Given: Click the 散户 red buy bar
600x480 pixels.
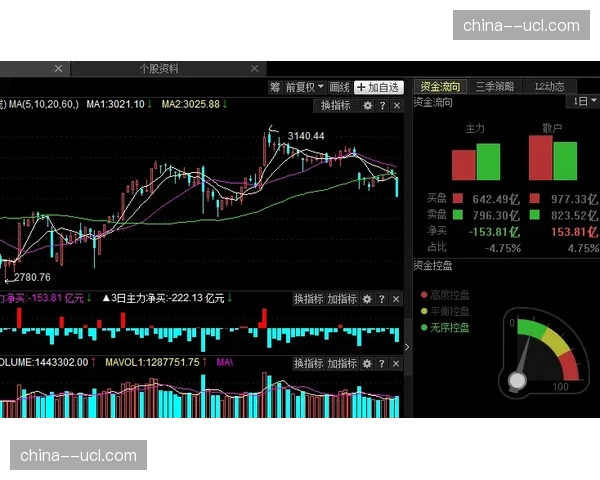Looking at the screenshot, I should [x=540, y=158].
